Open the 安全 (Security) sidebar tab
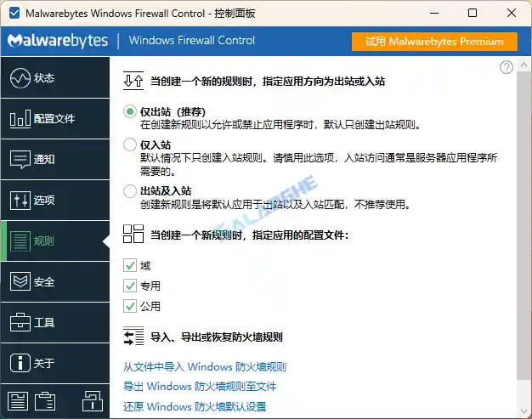 55,281
